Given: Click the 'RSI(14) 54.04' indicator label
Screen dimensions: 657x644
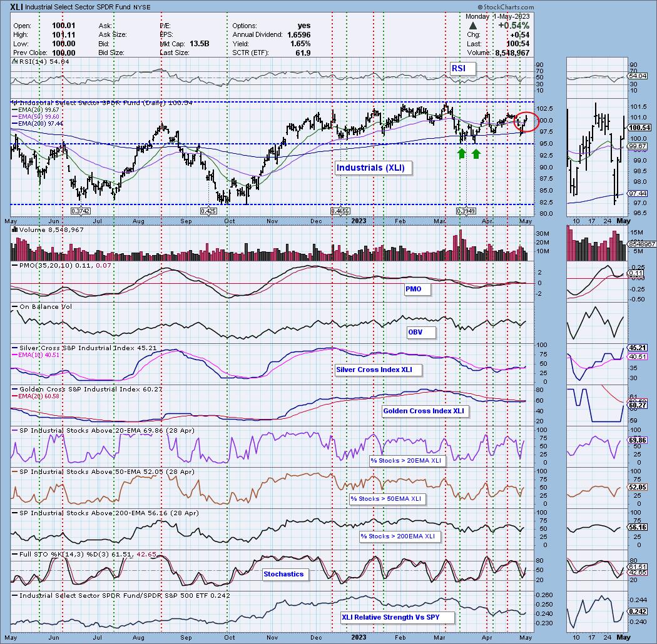Looking at the screenshot, I should [x=44, y=61].
